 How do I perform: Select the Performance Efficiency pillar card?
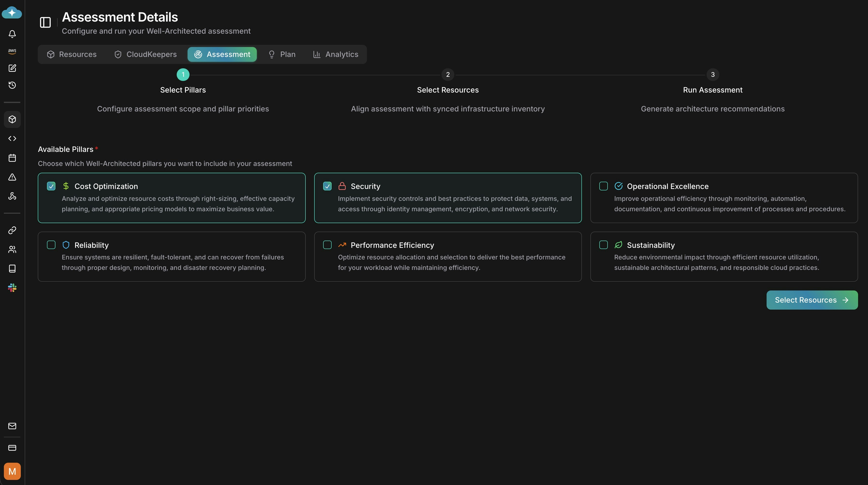[448, 256]
